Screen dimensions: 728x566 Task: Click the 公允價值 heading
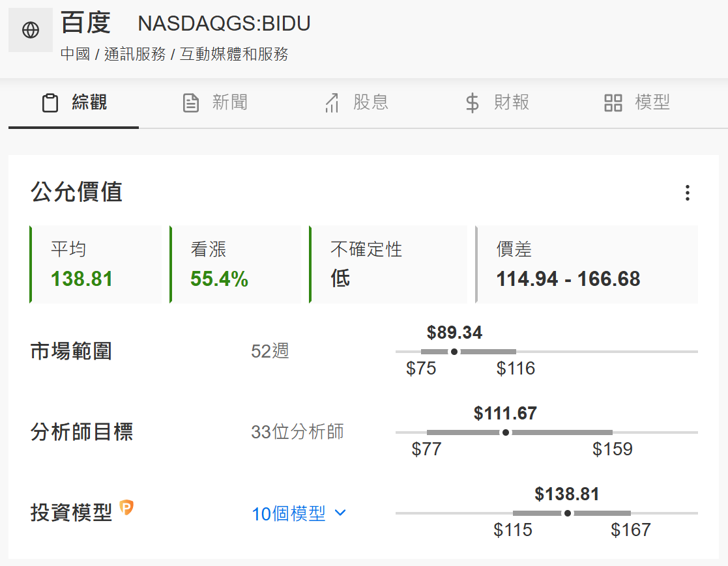tap(77, 192)
